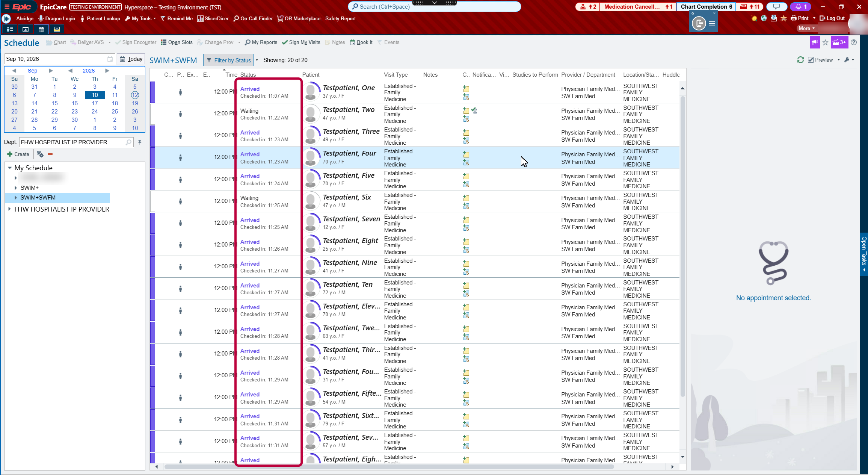The width and height of the screenshot is (868, 475).
Task: Open the schedule settings wrench icon
Action: 847,60
